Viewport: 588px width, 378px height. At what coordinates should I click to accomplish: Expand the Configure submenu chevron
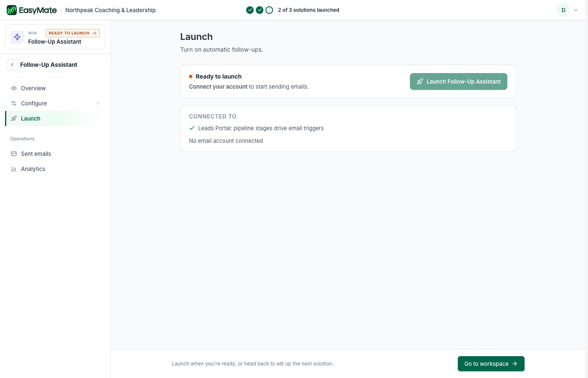98,103
